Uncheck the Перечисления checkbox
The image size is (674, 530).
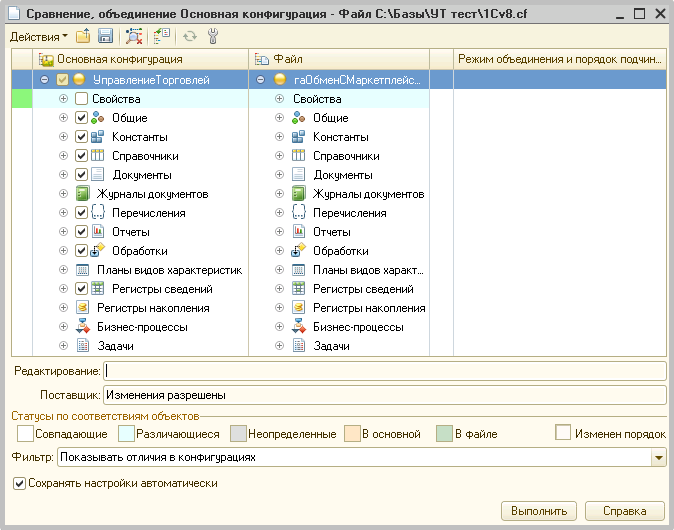coord(81,212)
